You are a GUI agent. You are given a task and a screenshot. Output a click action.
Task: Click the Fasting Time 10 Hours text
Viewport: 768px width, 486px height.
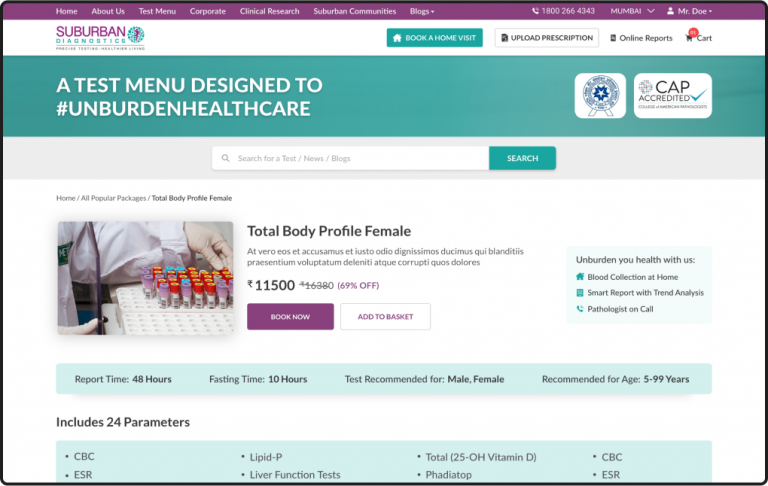(x=258, y=379)
